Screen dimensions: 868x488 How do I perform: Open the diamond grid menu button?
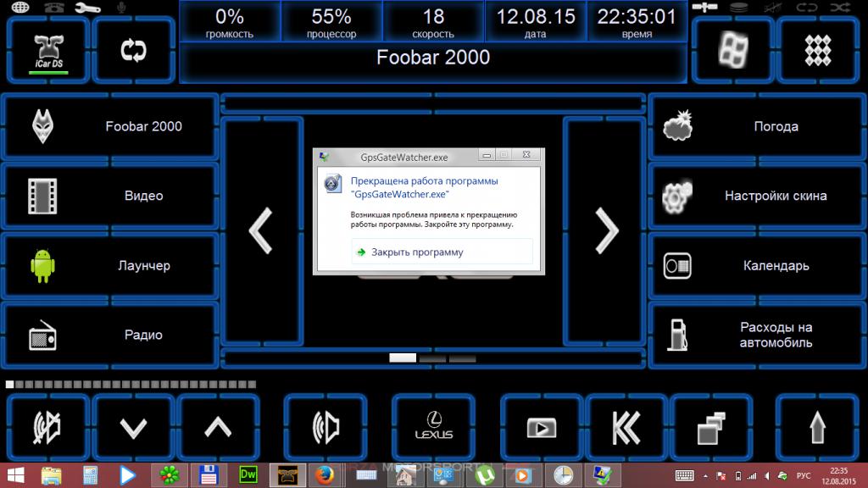[x=818, y=50]
